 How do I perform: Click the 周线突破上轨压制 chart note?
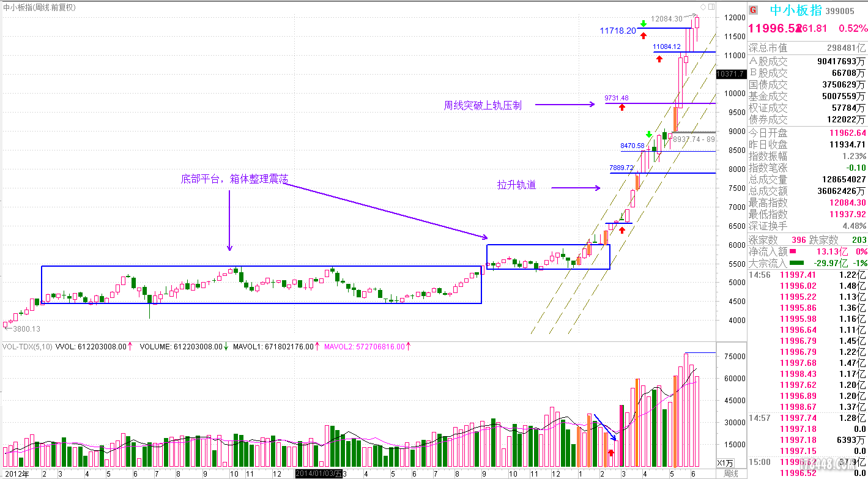[483, 105]
